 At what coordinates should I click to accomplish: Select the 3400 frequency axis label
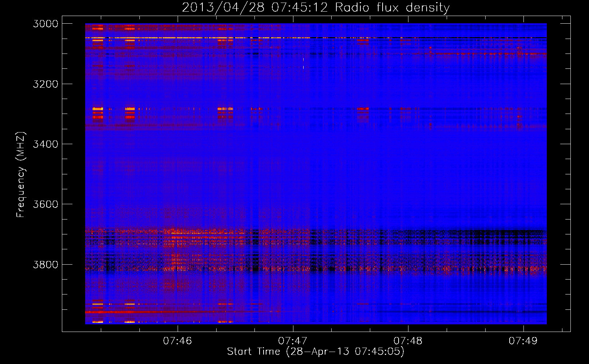pos(46,144)
